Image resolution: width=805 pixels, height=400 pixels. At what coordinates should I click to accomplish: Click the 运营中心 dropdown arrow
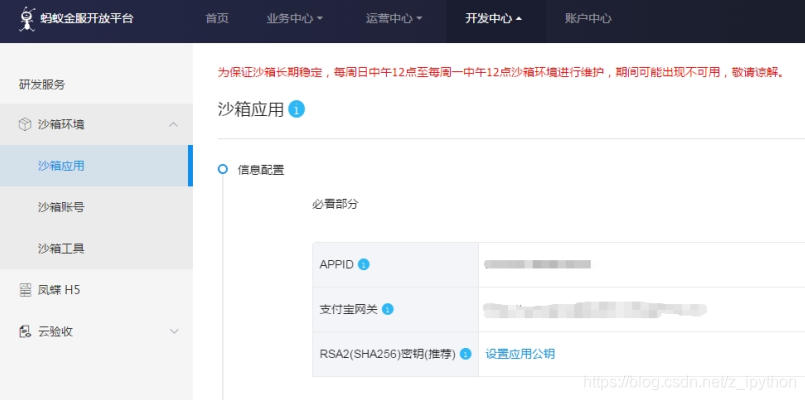point(419,19)
